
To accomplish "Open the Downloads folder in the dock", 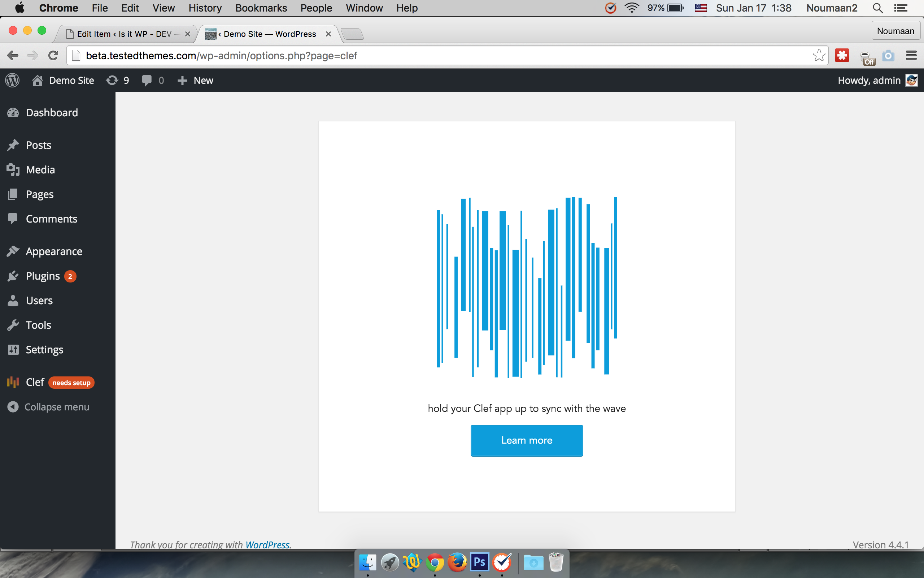I will pyautogui.click(x=533, y=563).
